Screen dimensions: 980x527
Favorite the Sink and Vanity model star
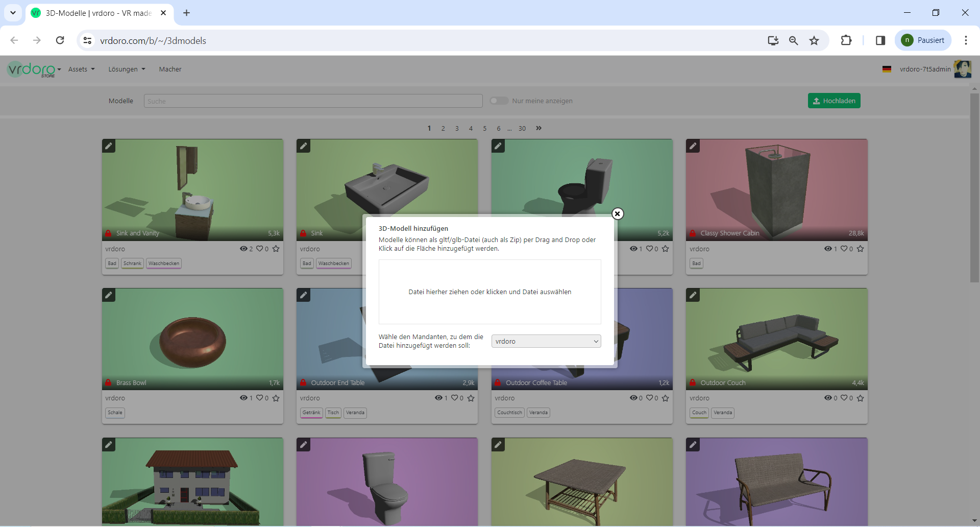click(x=276, y=249)
